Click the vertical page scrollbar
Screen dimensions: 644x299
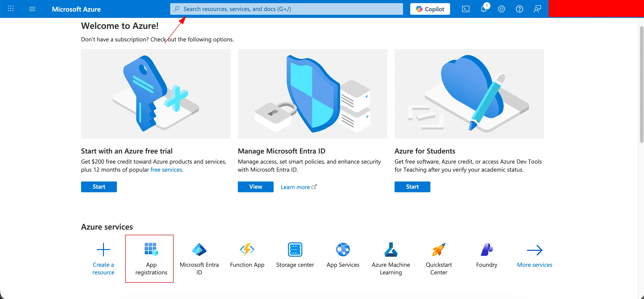(642, 85)
